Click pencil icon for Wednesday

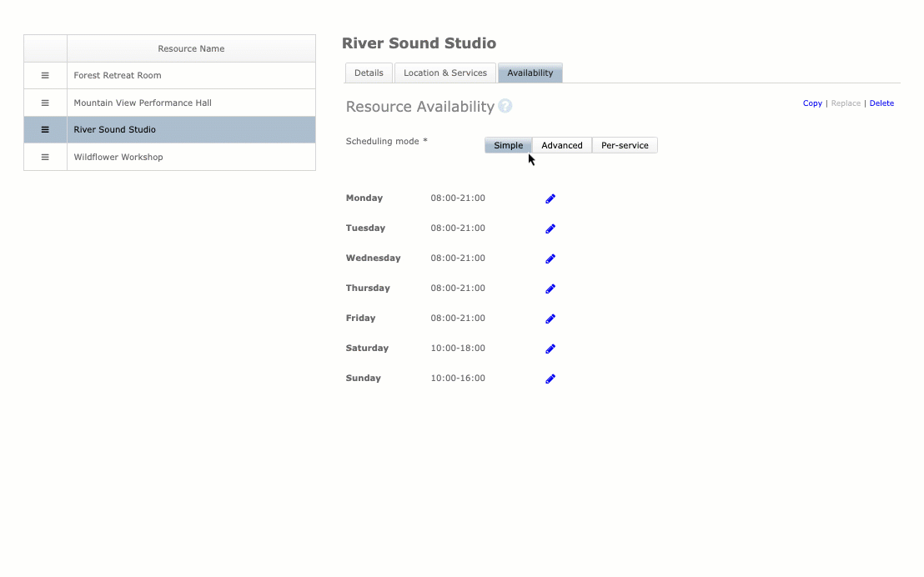tap(550, 258)
